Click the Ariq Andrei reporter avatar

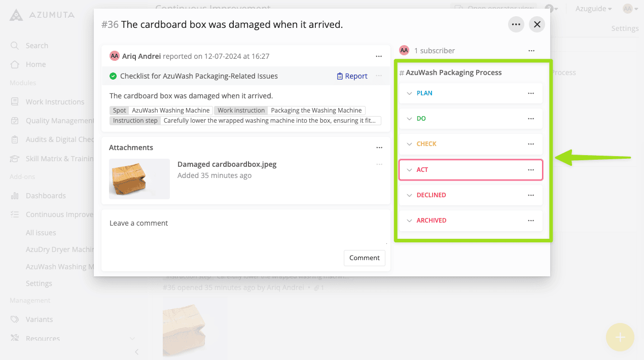(115, 56)
